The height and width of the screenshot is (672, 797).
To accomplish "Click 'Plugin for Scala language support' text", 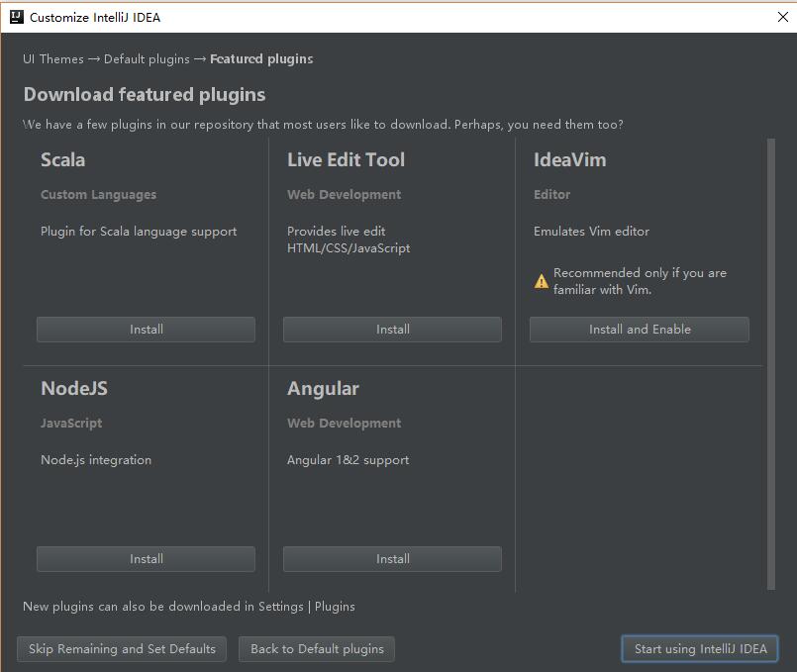I will click(139, 232).
